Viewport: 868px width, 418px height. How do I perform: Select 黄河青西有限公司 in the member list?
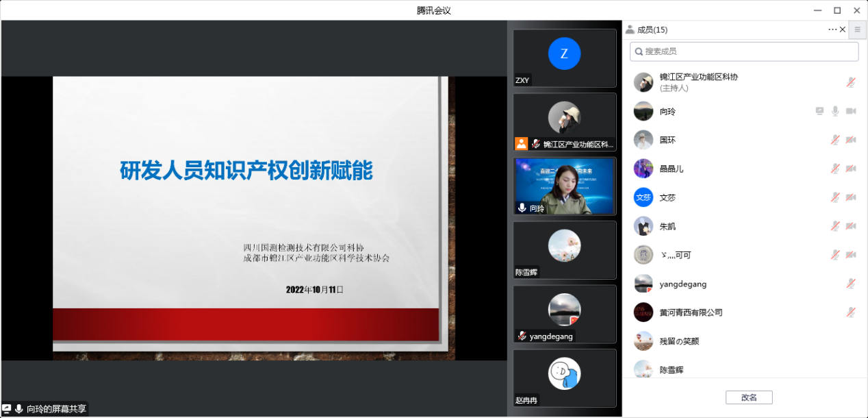pos(693,312)
